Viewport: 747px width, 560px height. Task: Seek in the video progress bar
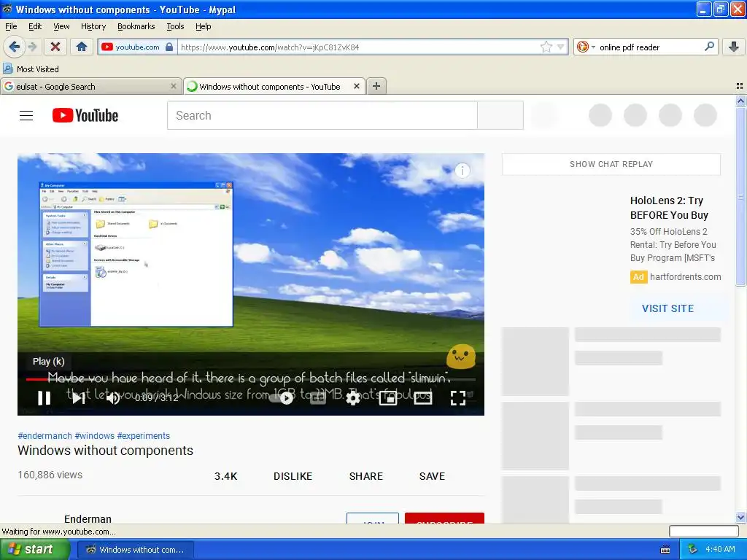point(251,379)
